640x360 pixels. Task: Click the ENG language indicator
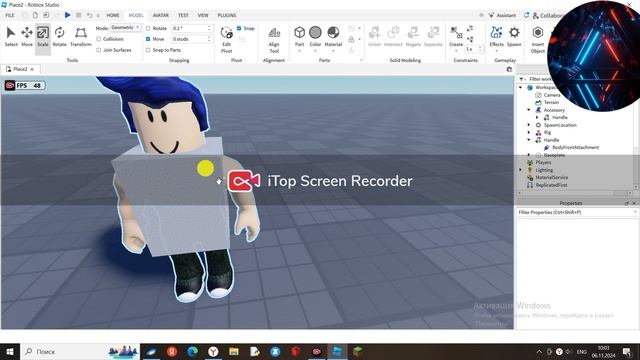pyautogui.click(x=581, y=351)
